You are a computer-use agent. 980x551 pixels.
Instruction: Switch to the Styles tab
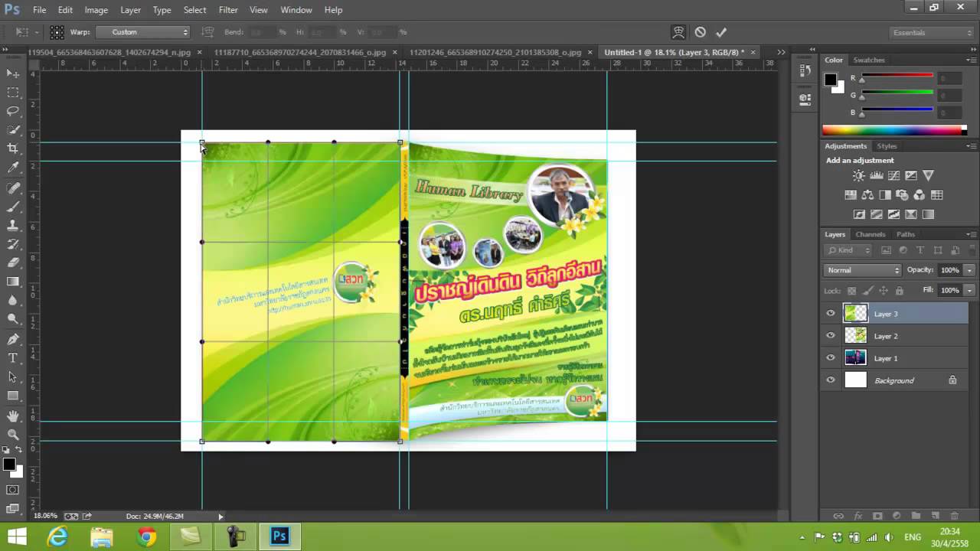click(x=887, y=146)
